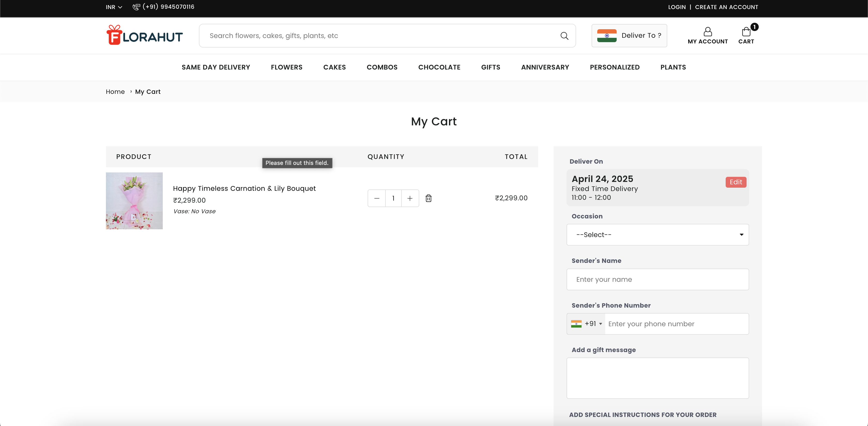Screen dimensions: 868x426
Task: Open the LOGIN link
Action: 677,7
